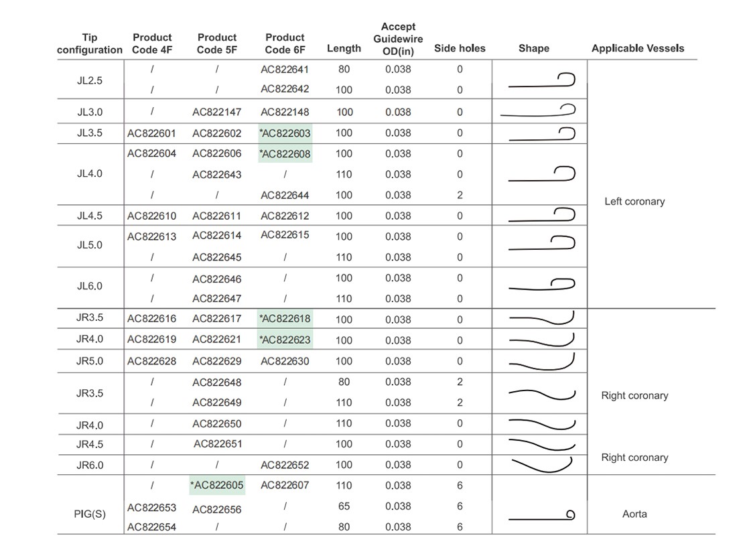The image size is (751, 560).
Task: Click the JL6.0 catheter shape drawing
Action: pos(541,285)
